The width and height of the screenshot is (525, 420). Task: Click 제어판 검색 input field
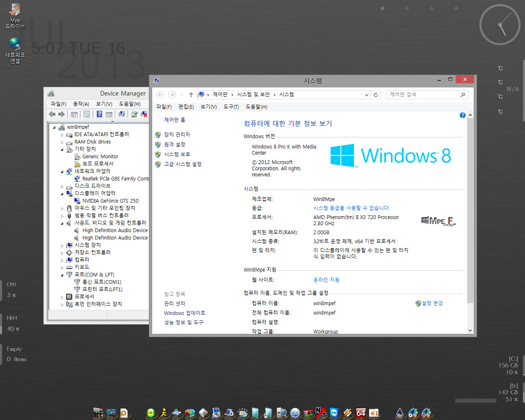tap(422, 95)
